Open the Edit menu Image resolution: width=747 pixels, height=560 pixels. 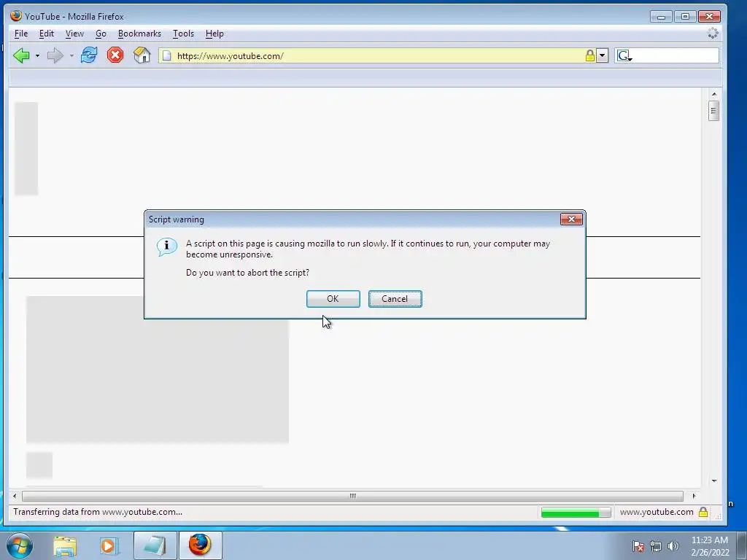click(x=46, y=34)
